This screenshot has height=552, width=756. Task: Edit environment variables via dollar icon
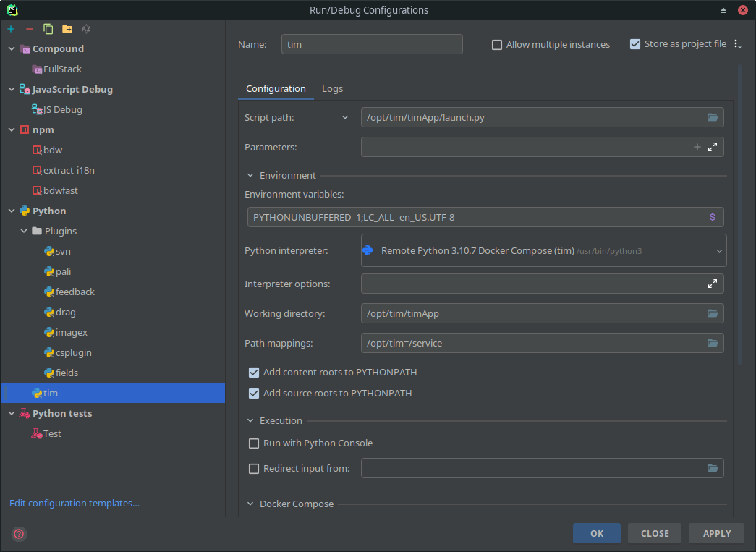pyautogui.click(x=712, y=218)
